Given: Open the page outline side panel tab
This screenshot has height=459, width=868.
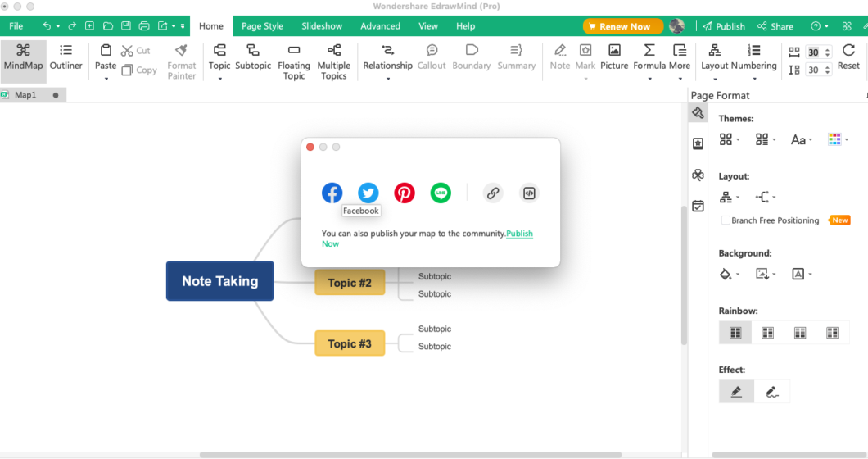Looking at the screenshot, I should tap(698, 144).
